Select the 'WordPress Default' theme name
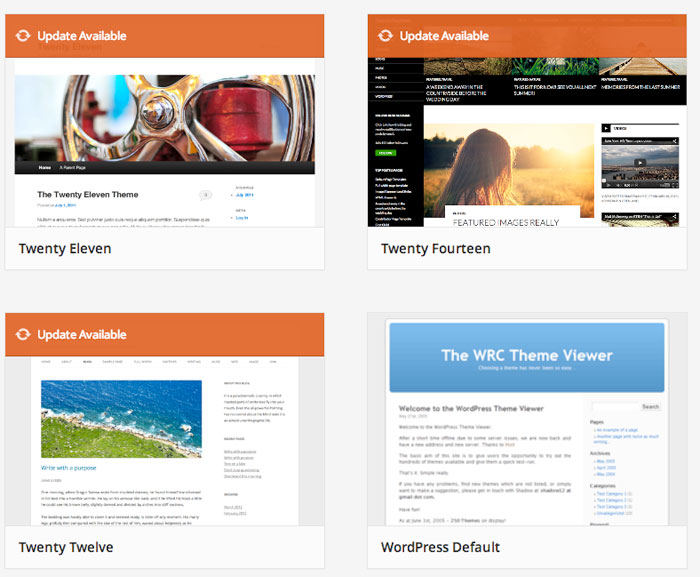Viewport: 700px width, 577px height. pos(441,547)
